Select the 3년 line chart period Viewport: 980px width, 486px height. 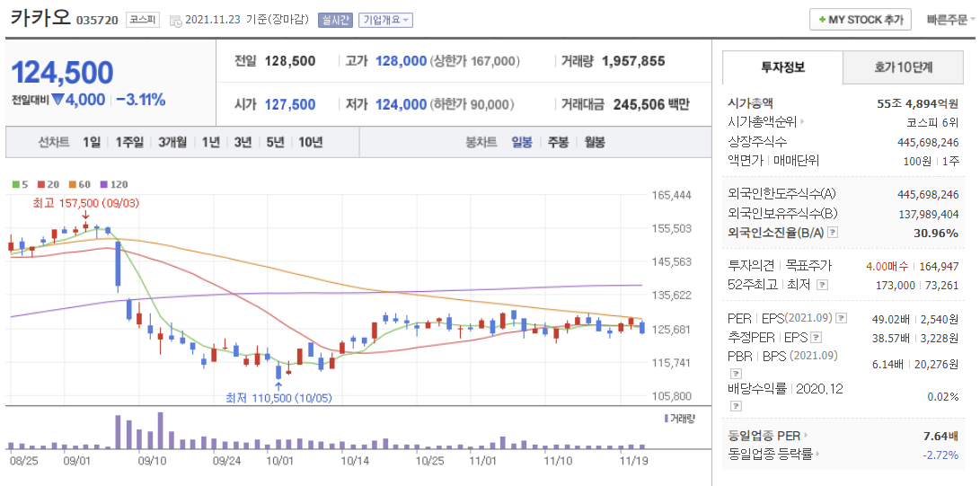pos(243,143)
